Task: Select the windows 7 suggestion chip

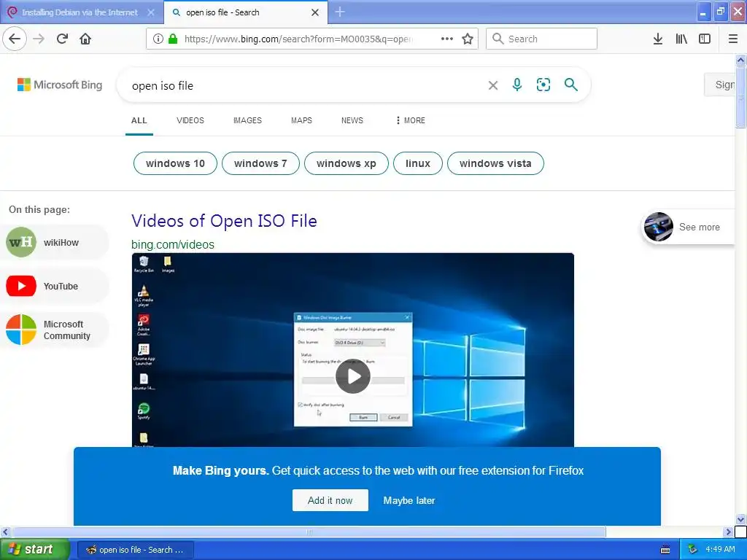Action: click(260, 163)
